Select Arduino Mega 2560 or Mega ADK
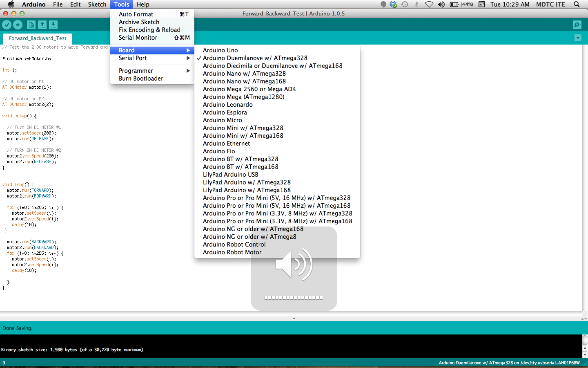 pyautogui.click(x=277, y=89)
